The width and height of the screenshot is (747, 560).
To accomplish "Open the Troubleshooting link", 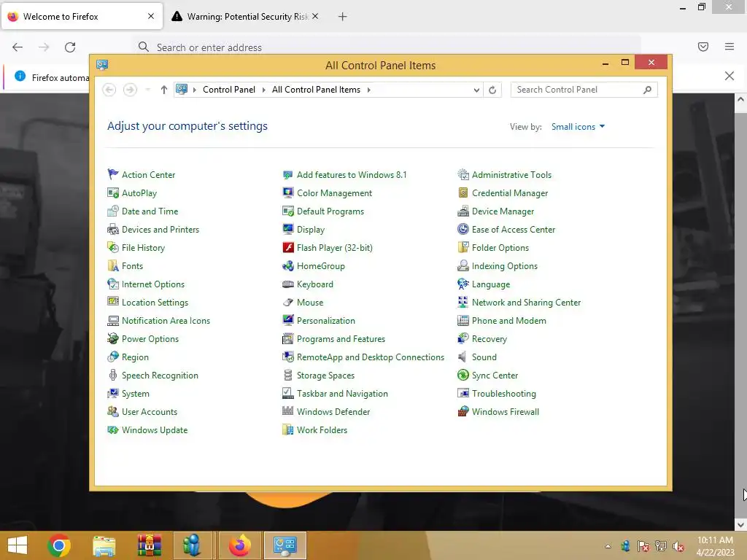I will 503,394.
